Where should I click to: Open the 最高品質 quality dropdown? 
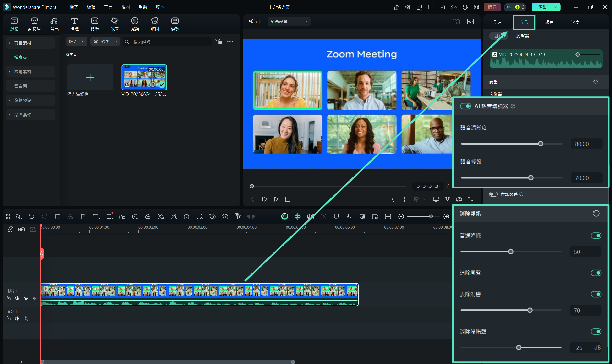pyautogui.click(x=289, y=21)
